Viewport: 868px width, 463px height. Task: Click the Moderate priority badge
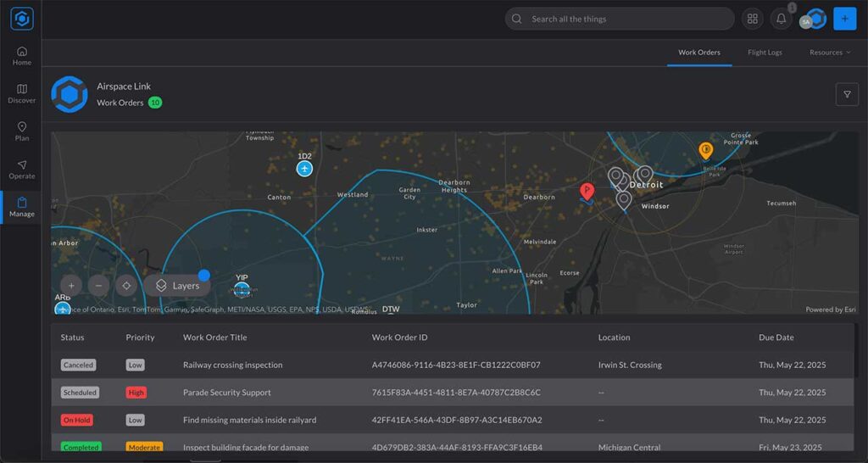coord(144,447)
